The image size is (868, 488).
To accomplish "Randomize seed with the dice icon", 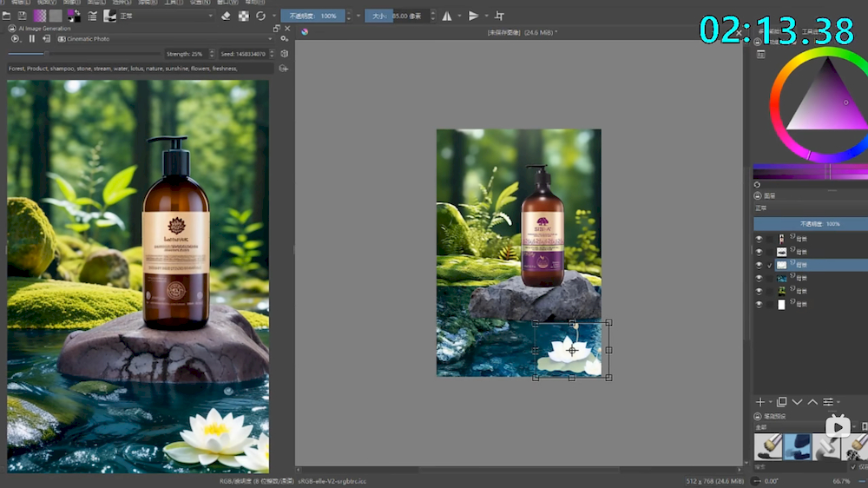I will click(x=284, y=54).
